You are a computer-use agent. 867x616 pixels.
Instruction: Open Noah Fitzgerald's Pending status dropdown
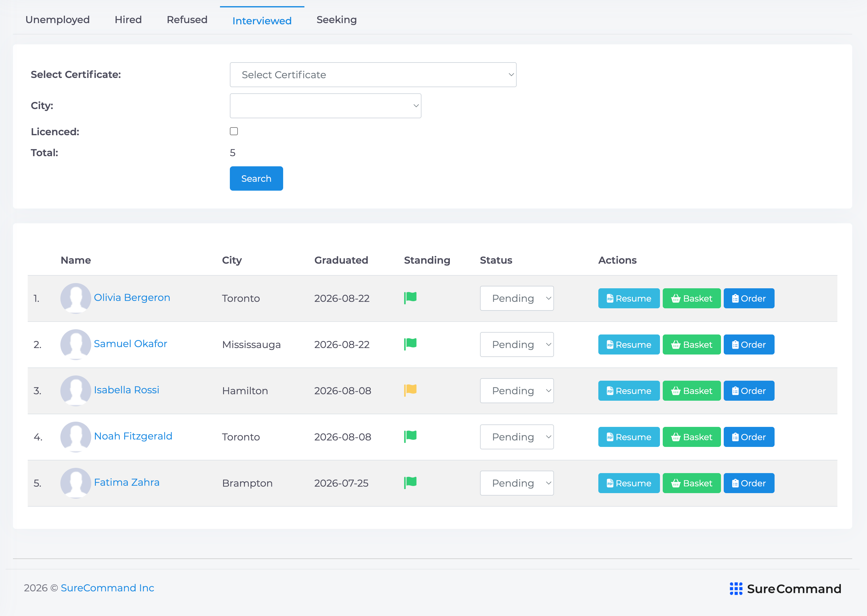517,437
